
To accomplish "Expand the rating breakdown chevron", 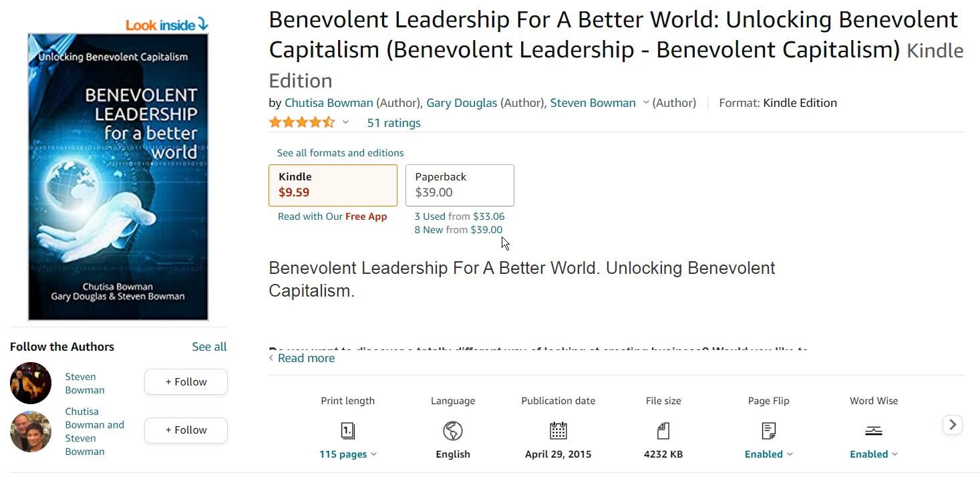I will pyautogui.click(x=345, y=122).
